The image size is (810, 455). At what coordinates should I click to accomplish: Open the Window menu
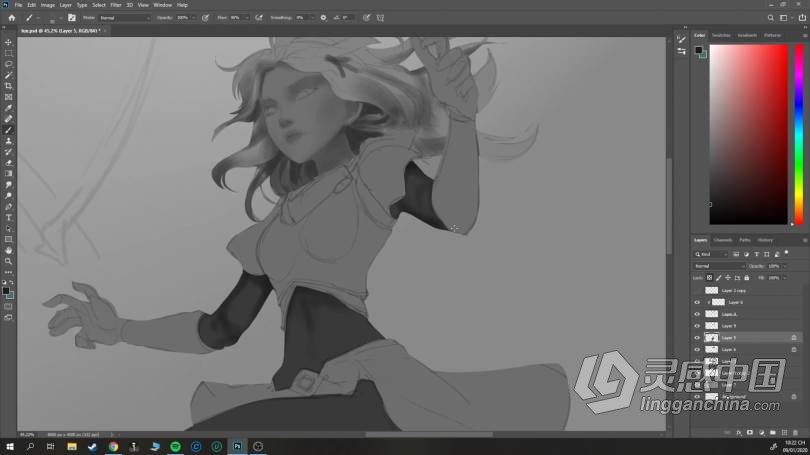click(x=163, y=5)
